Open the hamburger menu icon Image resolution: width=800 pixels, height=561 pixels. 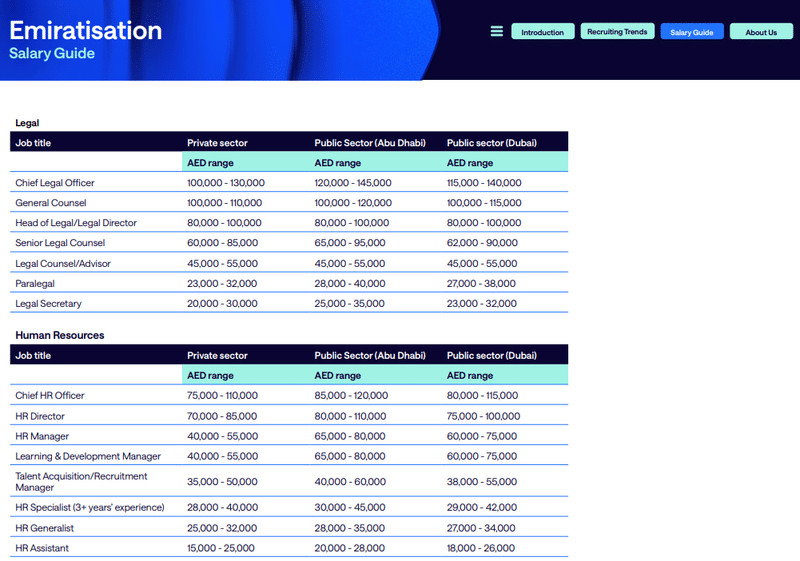[497, 32]
